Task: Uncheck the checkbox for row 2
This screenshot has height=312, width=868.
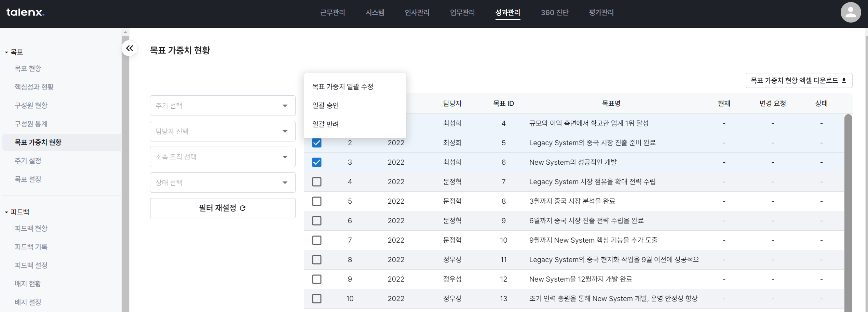Action: [317, 143]
